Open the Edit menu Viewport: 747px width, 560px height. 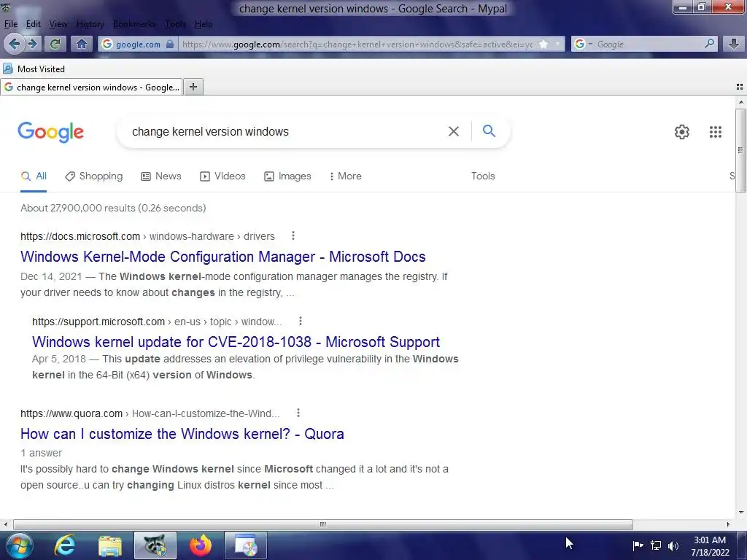pyautogui.click(x=33, y=24)
